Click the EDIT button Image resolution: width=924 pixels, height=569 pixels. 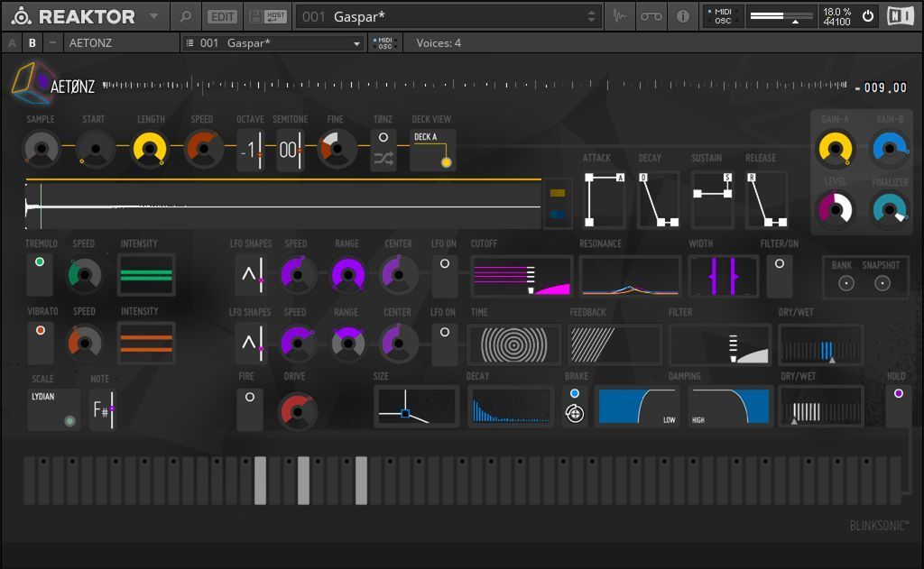pyautogui.click(x=221, y=16)
